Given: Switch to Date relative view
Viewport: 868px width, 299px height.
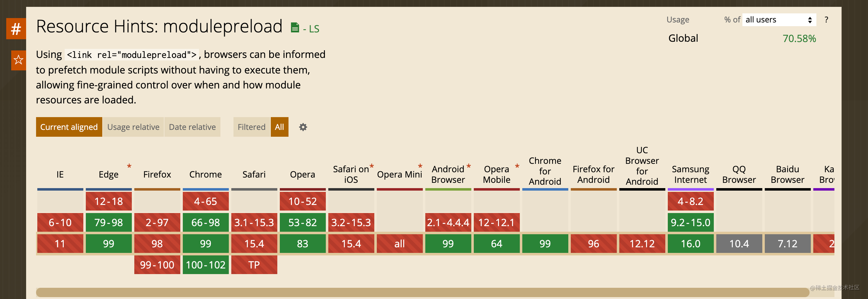Looking at the screenshot, I should (x=192, y=127).
